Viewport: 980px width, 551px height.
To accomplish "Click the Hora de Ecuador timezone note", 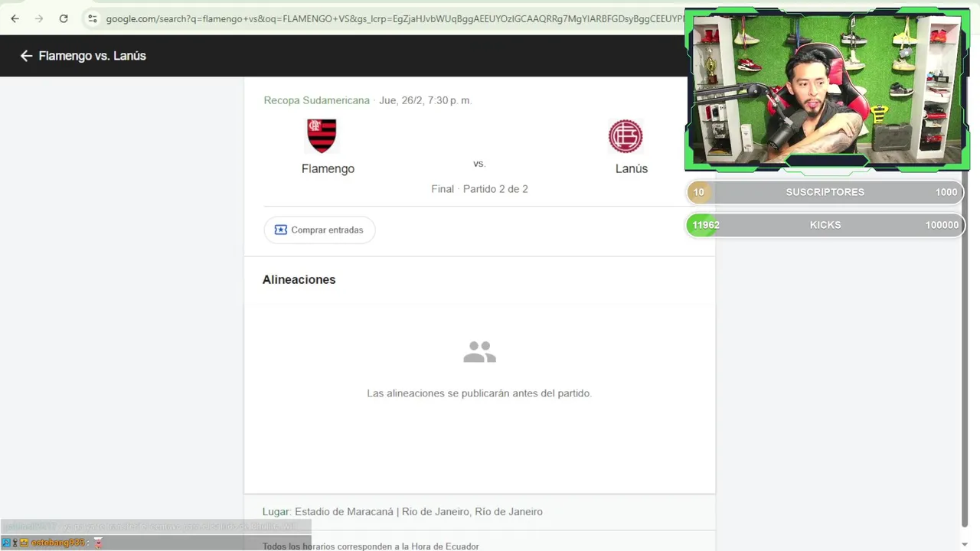I will click(371, 546).
